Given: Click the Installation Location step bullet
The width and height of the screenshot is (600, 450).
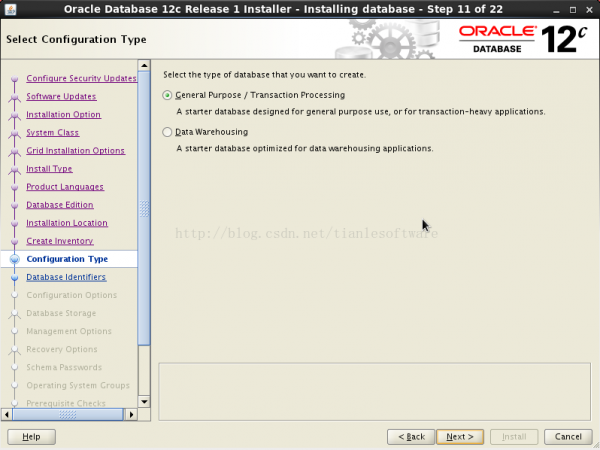Looking at the screenshot, I should pos(15,223).
